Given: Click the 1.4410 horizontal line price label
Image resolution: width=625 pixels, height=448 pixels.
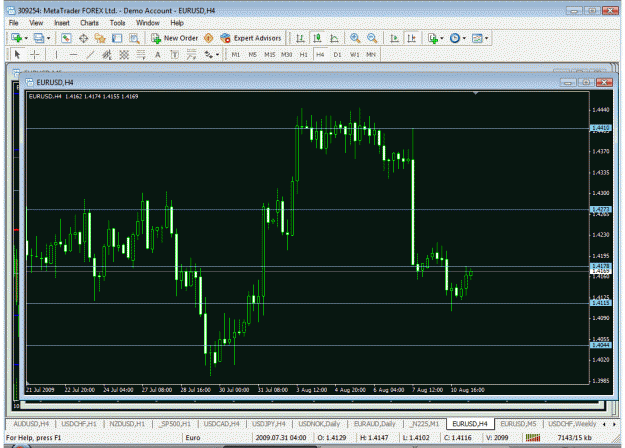Looking at the screenshot, I should tap(600, 128).
